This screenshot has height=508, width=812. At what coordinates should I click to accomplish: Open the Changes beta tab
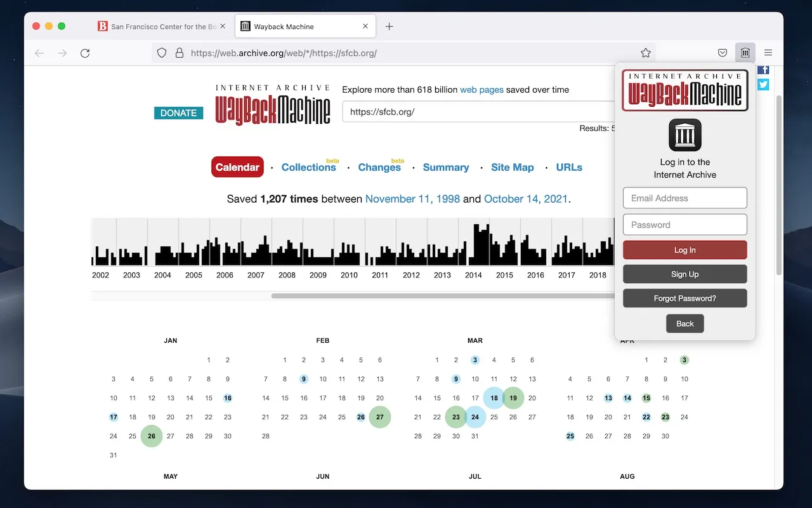pyautogui.click(x=379, y=167)
